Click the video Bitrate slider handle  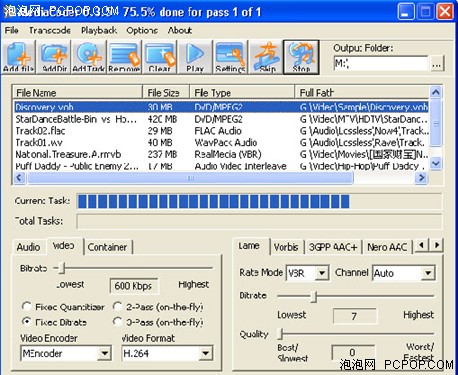click(62, 268)
